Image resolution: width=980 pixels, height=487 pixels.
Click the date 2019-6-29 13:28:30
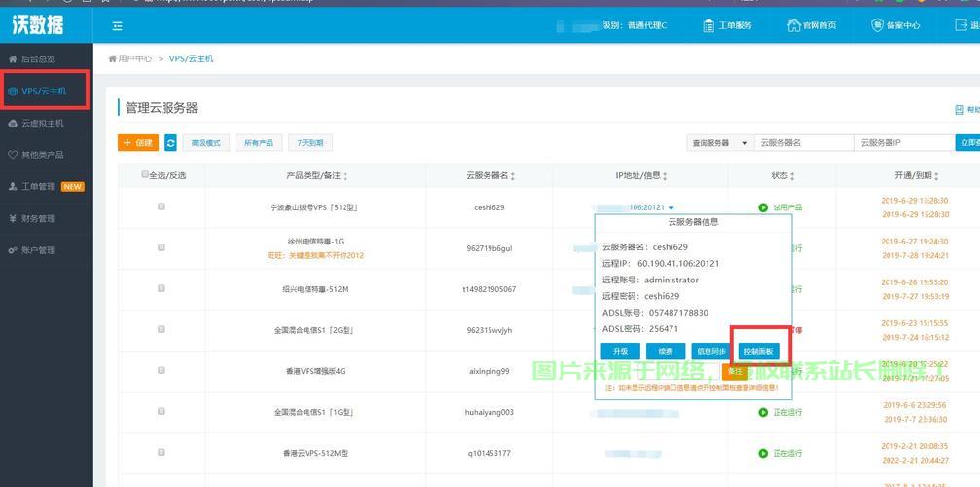coord(915,201)
